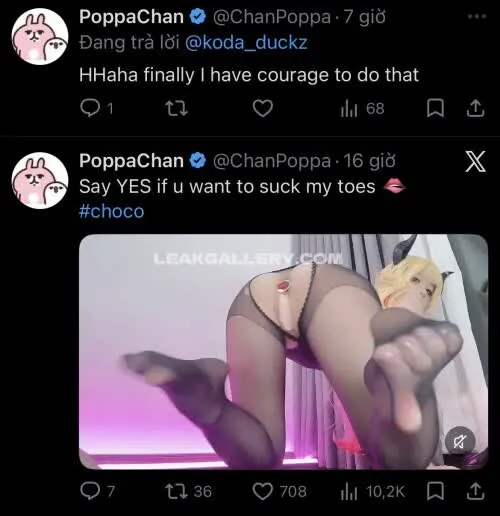The height and width of the screenshot is (516, 500).
Task: Click the X logo beside second tweet
Action: tap(475, 161)
